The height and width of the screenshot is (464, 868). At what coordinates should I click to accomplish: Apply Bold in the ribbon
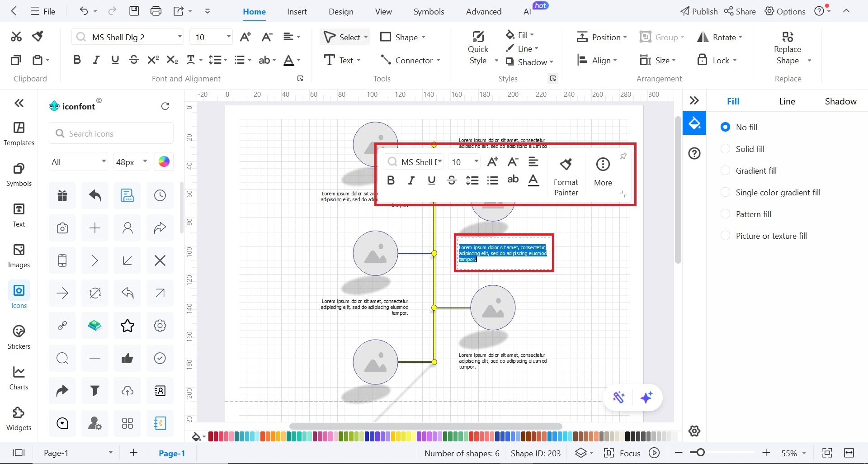click(77, 60)
